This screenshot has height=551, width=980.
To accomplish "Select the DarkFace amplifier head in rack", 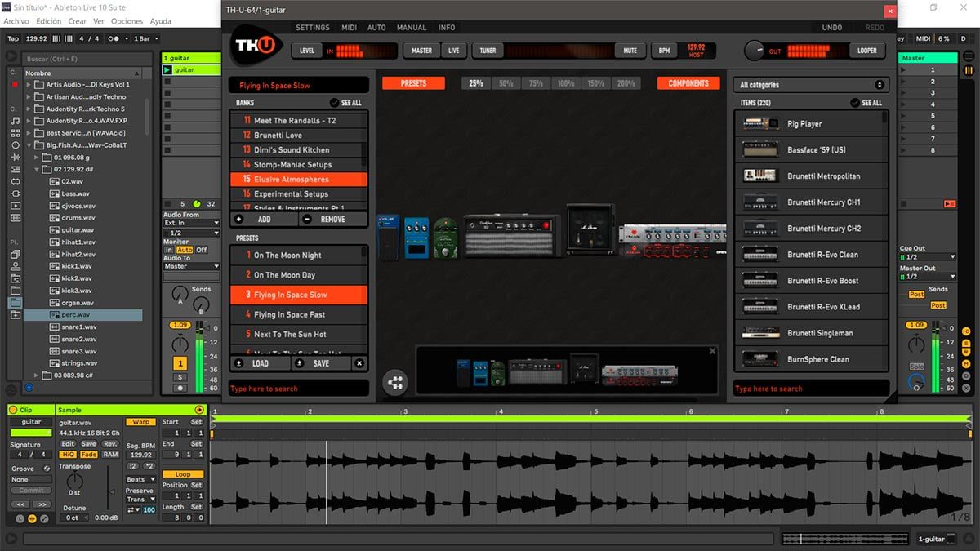I will pyautogui.click(x=512, y=235).
